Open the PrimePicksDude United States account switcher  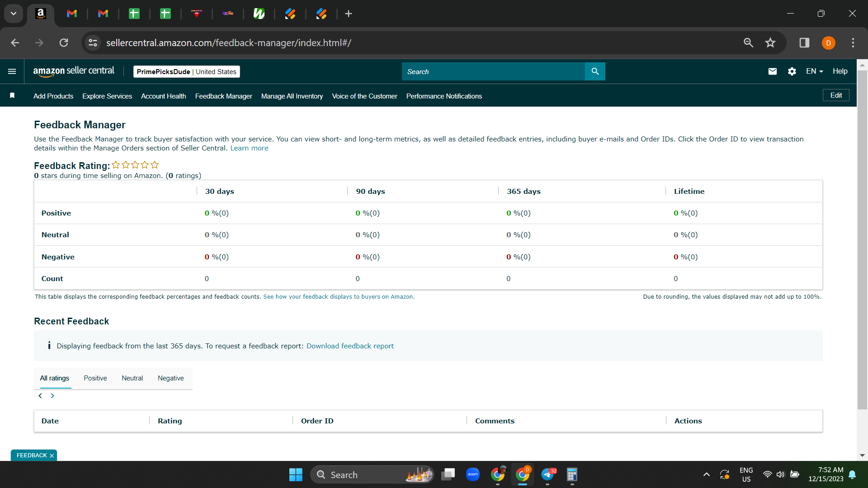(186, 71)
